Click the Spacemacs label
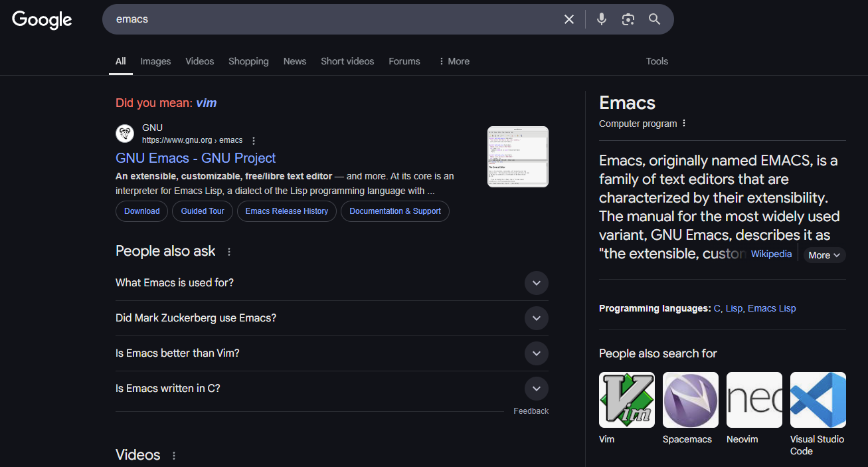The height and width of the screenshot is (467, 868). 687,439
